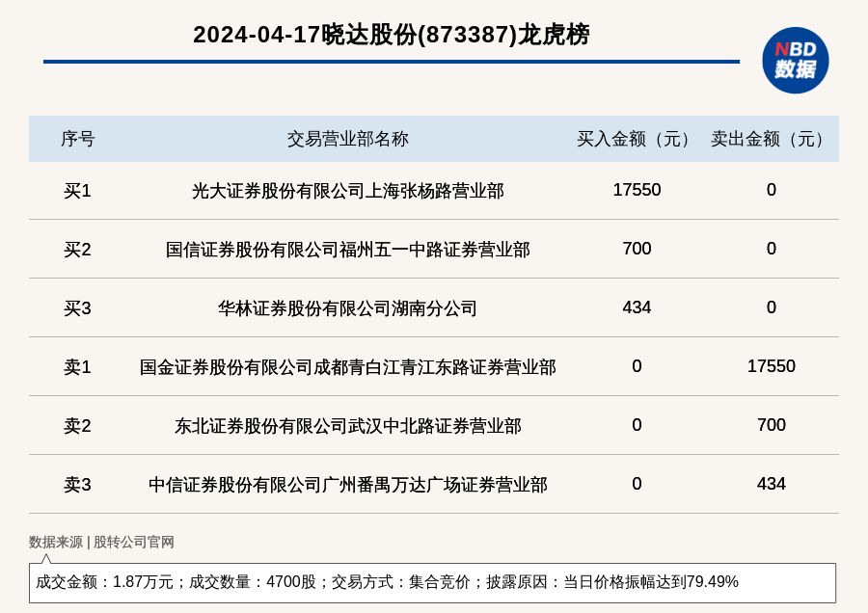This screenshot has width=868, height=613.
Task: Click sell amount 434 in 卖3 row
Action: pos(772,483)
